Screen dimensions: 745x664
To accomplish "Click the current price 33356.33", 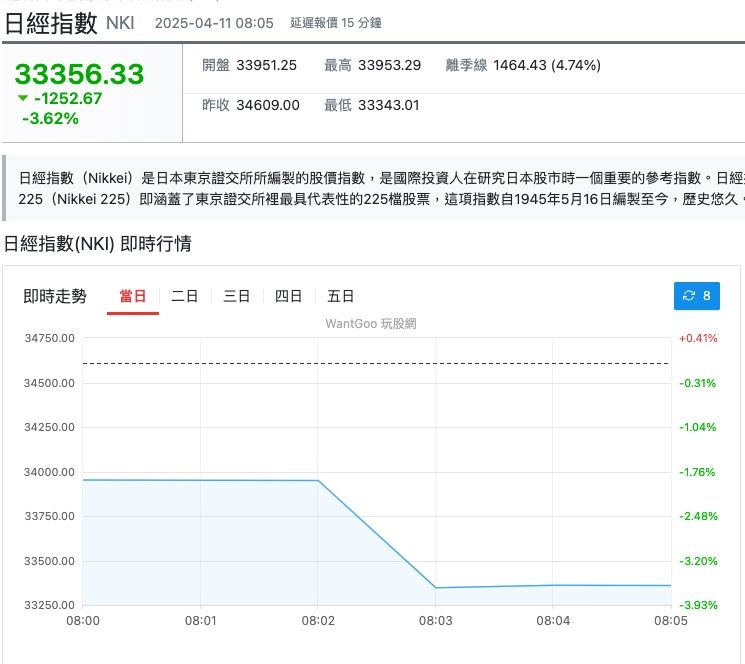I will pos(80,74).
